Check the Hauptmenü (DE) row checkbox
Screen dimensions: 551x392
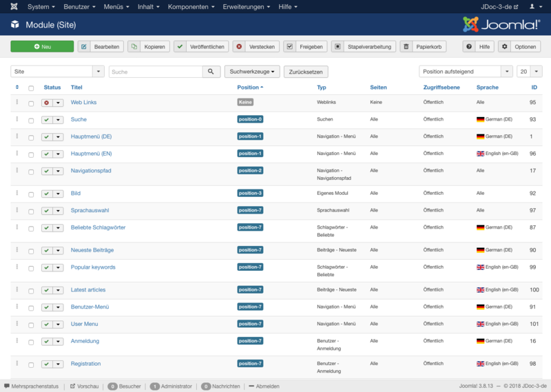31,138
